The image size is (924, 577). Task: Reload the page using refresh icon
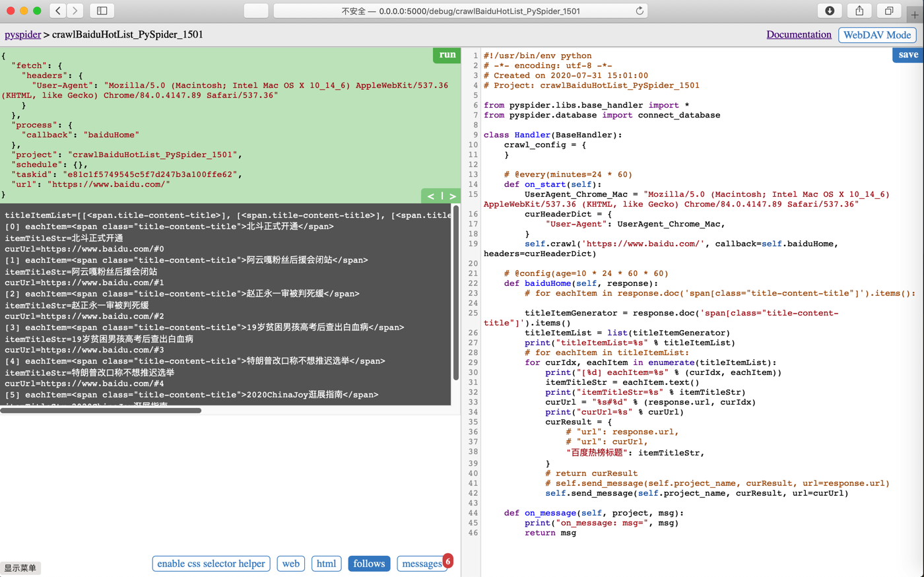pos(640,11)
